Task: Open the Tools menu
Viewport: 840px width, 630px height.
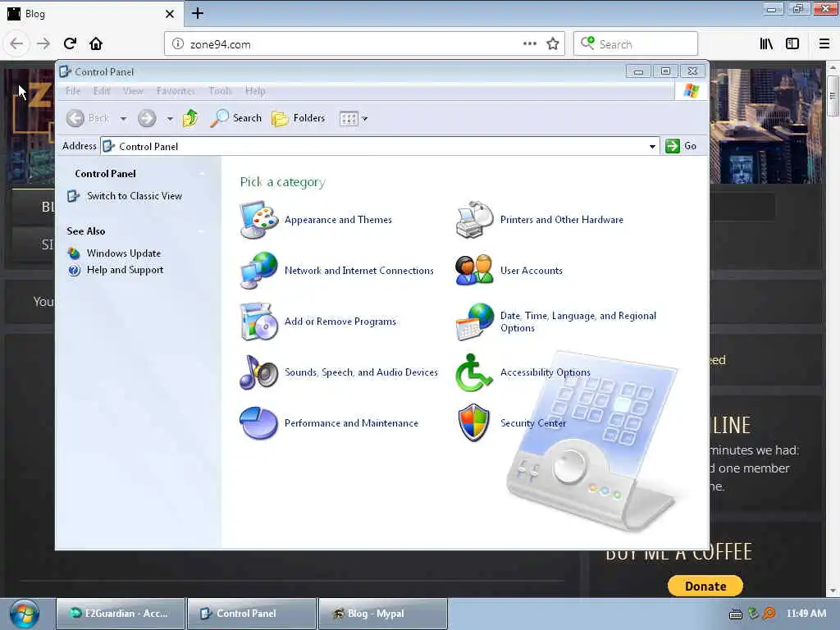Action: pos(220,91)
